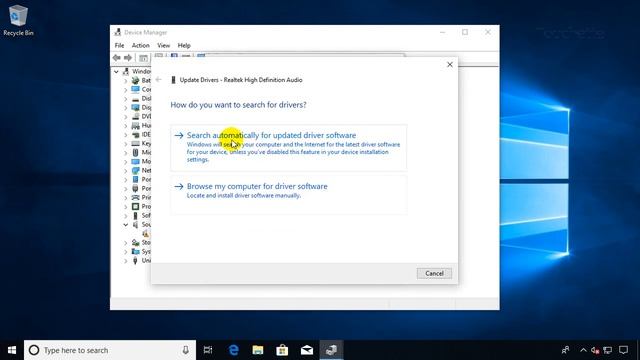This screenshot has height=360, width=640.
Task: Expand the Computer category chevron
Action: 126,89
